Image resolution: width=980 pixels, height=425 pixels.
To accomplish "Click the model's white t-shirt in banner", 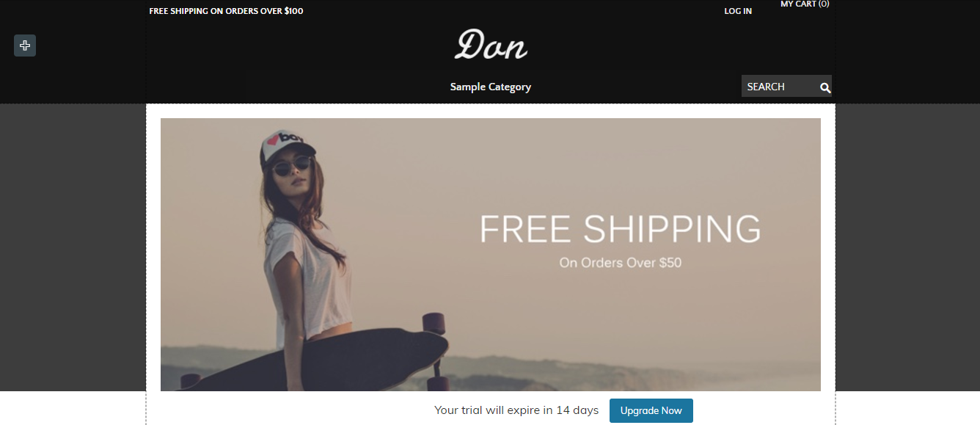I will point(308,279).
